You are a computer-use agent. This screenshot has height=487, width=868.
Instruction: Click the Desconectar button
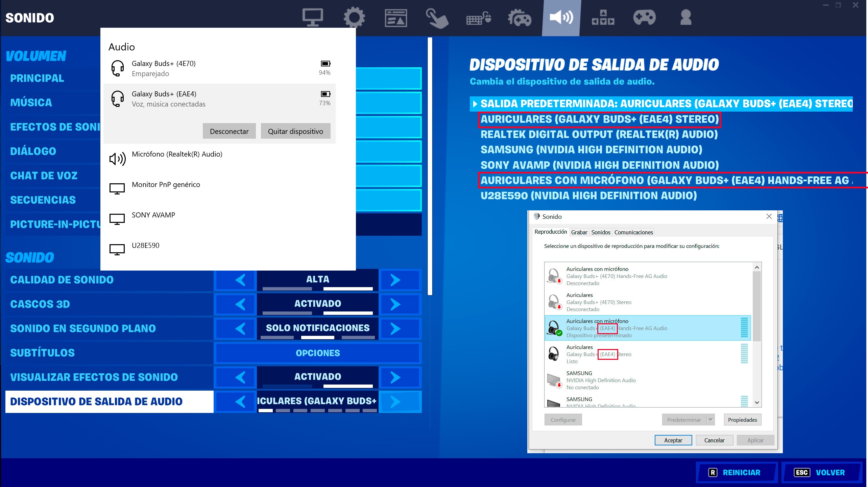click(x=229, y=131)
